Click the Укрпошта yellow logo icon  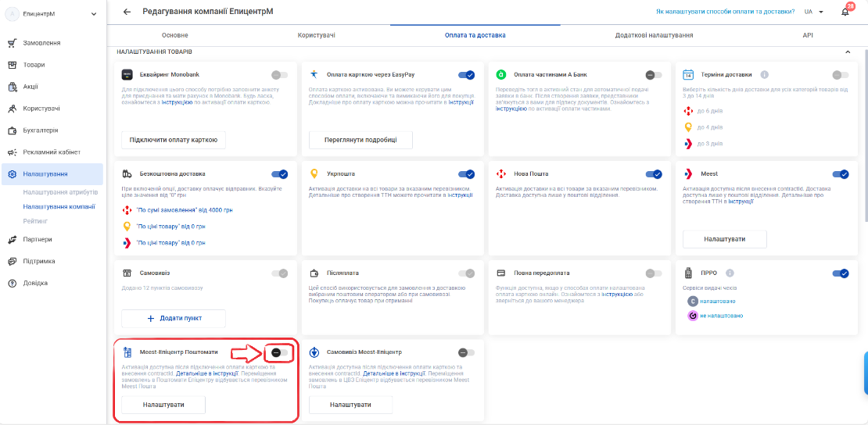[x=314, y=173]
